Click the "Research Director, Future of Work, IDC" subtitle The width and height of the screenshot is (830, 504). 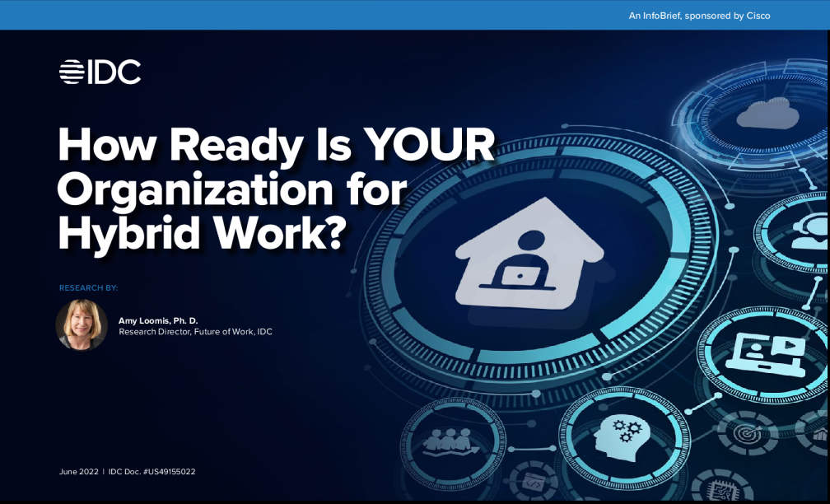coord(195,332)
